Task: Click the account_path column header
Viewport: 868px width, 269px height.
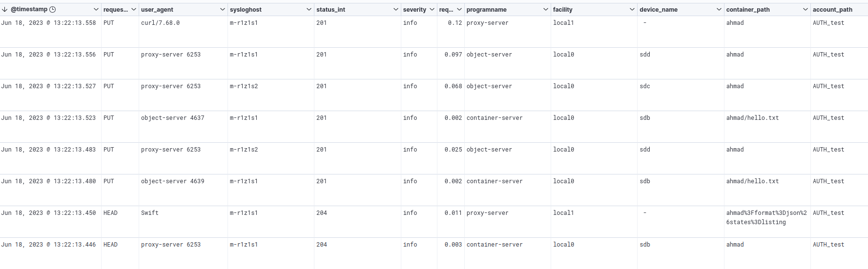Action: [832, 9]
